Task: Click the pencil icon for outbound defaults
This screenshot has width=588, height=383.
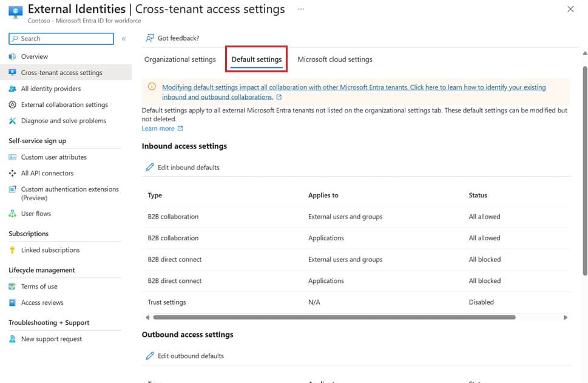Action: pos(150,356)
